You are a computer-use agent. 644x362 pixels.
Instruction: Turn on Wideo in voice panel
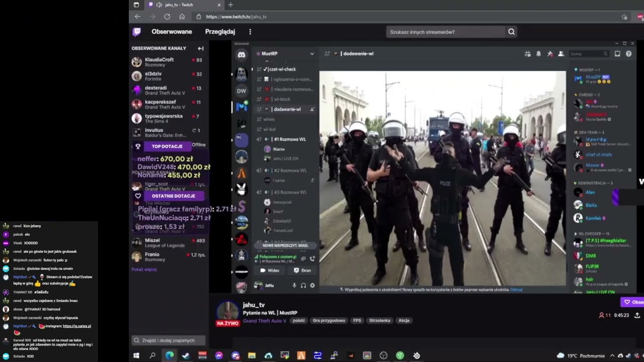pos(270,270)
